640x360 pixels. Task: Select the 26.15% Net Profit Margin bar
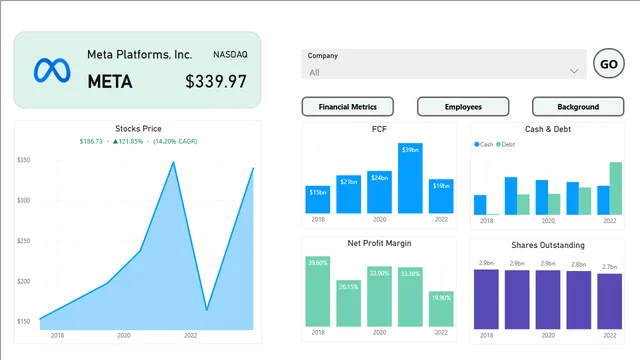pos(349,303)
